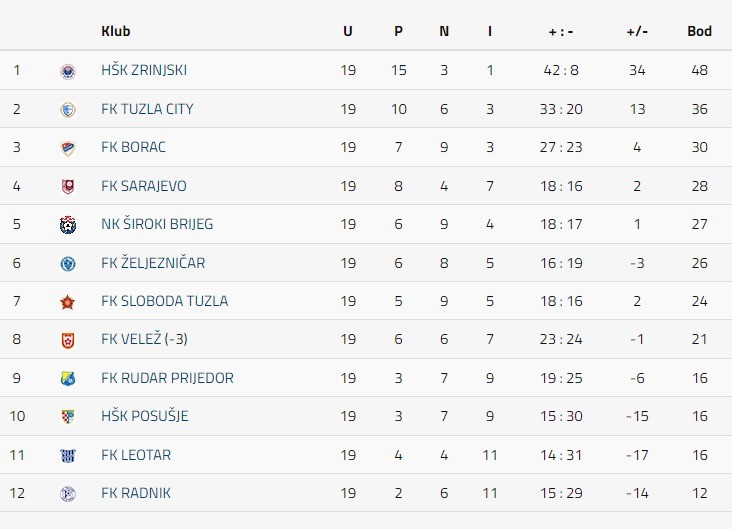Click the FK Sloboda Tuzla star logo

67,302
